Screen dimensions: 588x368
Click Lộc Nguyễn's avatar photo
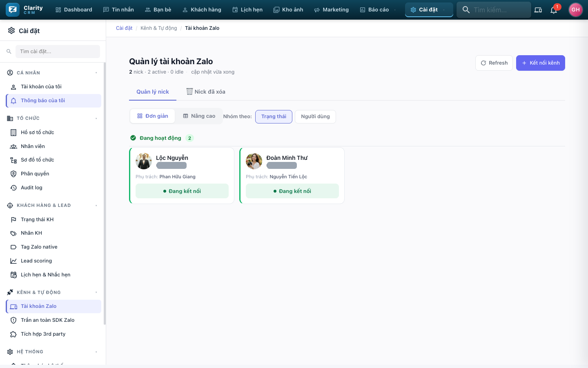point(144,161)
